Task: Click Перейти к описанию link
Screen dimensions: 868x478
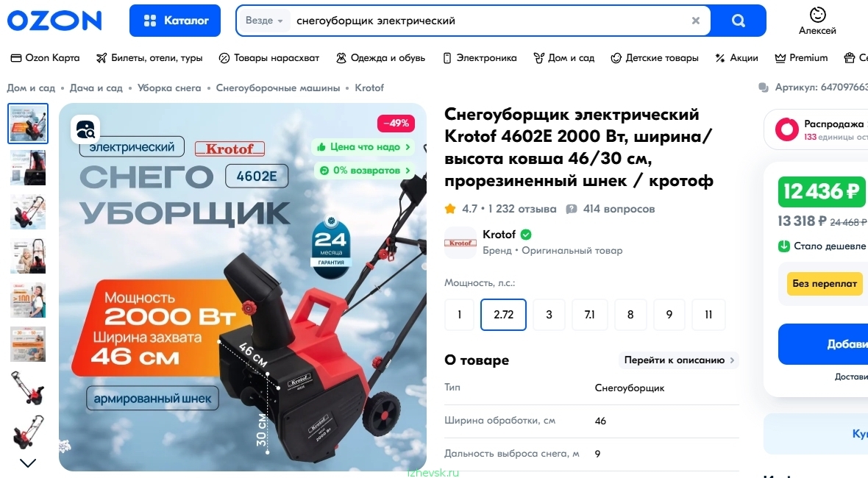Action: tap(679, 360)
